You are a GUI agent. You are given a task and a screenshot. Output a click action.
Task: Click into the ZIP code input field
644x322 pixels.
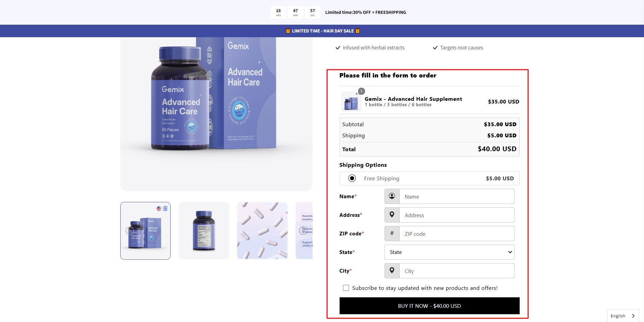pos(456,234)
